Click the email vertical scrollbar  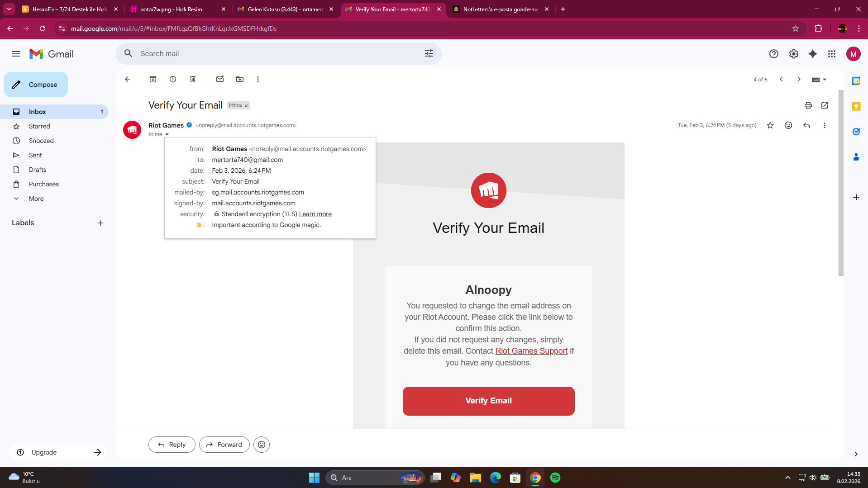841,183
